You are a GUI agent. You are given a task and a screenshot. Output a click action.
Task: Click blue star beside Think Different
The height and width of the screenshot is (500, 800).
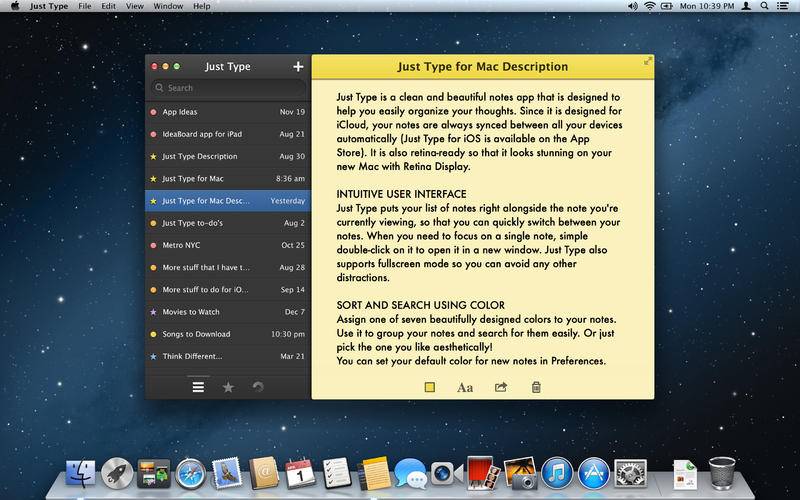coord(153,357)
